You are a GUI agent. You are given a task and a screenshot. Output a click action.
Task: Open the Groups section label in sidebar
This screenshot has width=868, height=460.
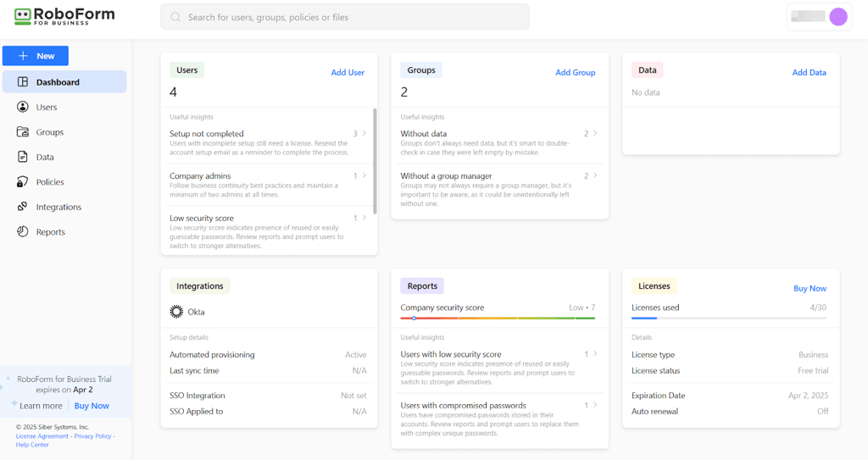50,132
